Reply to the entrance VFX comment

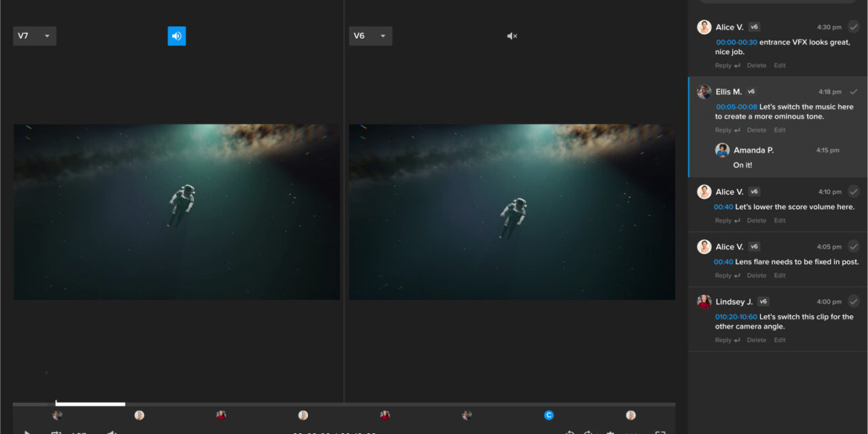pos(728,66)
